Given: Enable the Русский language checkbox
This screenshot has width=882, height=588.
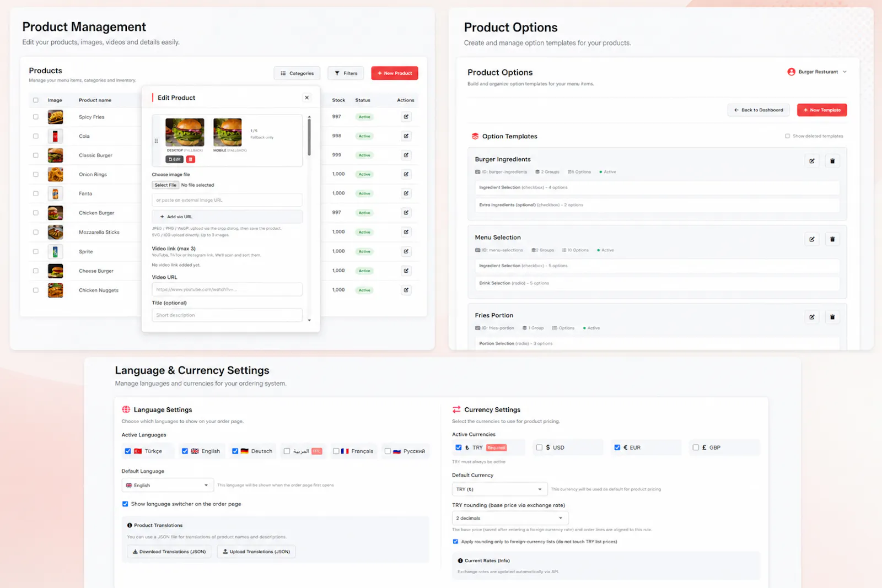Looking at the screenshot, I should pos(388,451).
